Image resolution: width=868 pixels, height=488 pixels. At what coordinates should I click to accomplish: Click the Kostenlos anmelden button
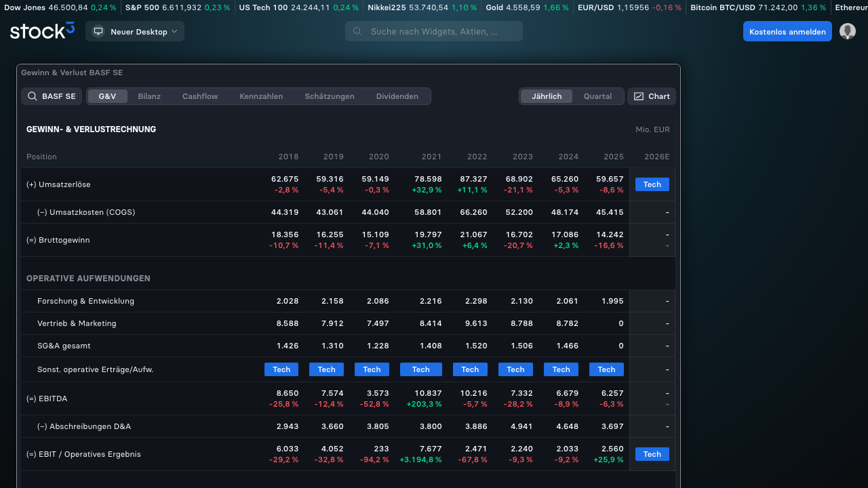click(x=787, y=32)
